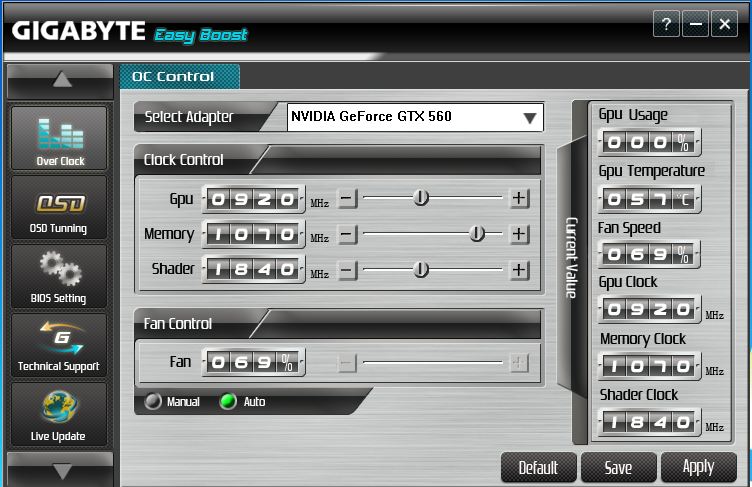
Task: Close the Easy Boost window
Action: pyautogui.click(x=725, y=24)
